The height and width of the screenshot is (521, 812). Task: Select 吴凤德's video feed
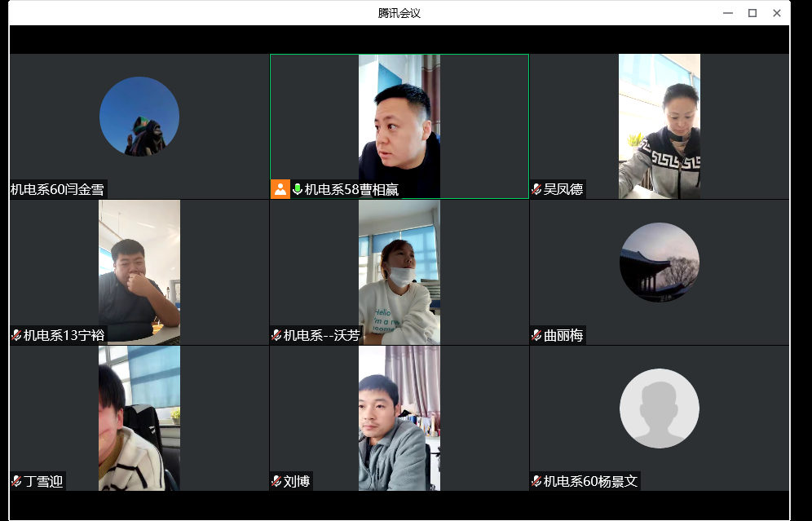click(x=659, y=122)
